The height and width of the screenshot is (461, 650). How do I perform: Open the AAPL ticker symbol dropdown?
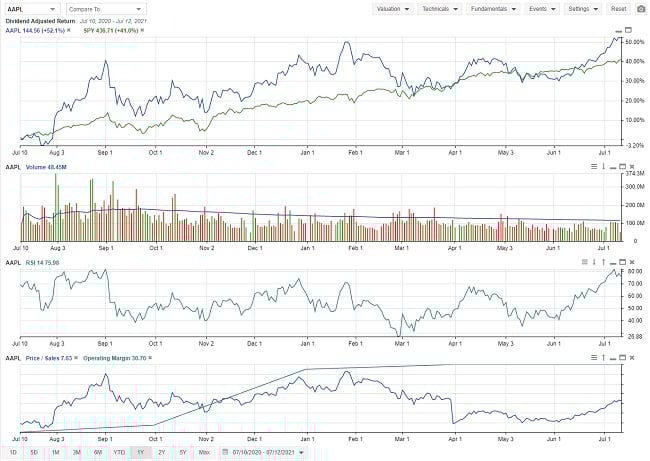[x=31, y=9]
